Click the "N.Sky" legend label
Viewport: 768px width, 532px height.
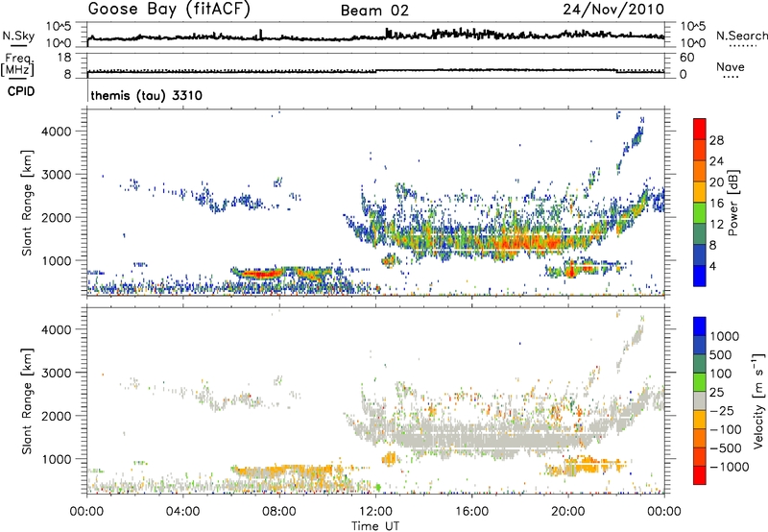(18, 36)
